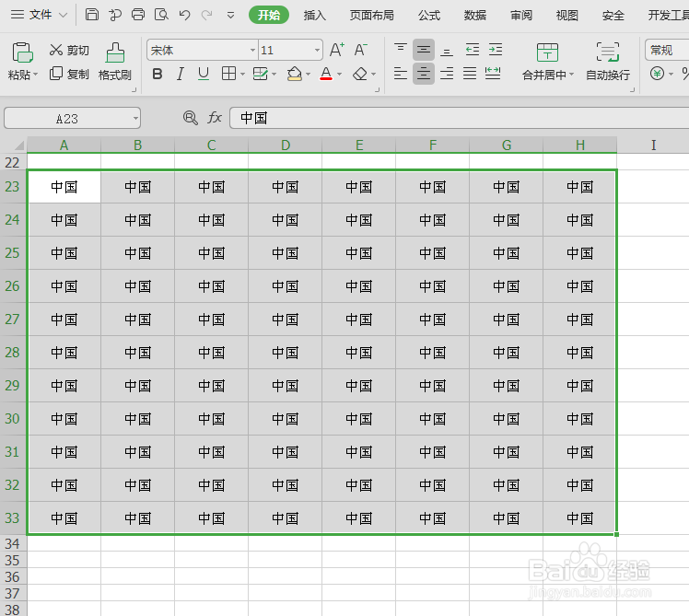Click the Undo arrow
The width and height of the screenshot is (689, 616).
[184, 15]
